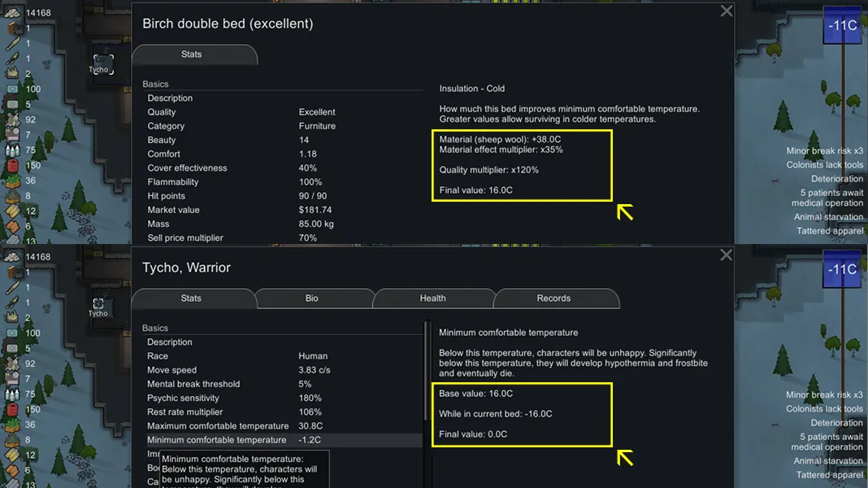Select the Quality stat row of the bed

pos(276,112)
